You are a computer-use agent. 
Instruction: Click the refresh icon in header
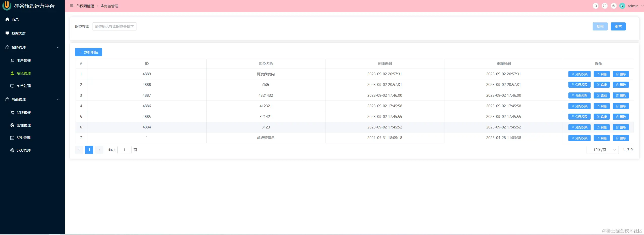pos(596,6)
